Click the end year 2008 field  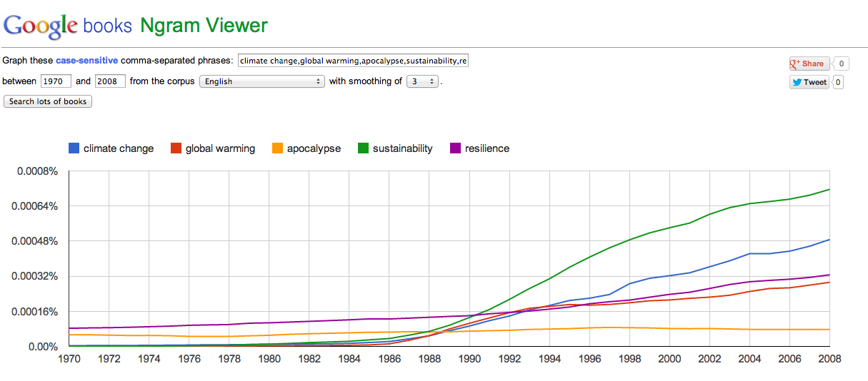tap(110, 81)
